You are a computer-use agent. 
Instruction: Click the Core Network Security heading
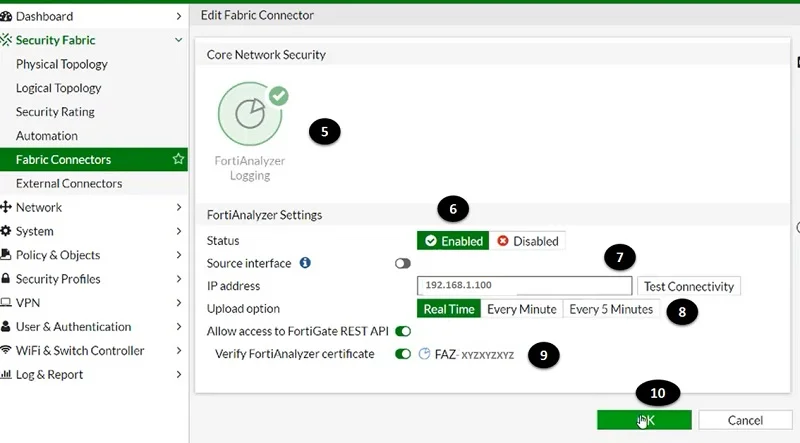(266, 55)
